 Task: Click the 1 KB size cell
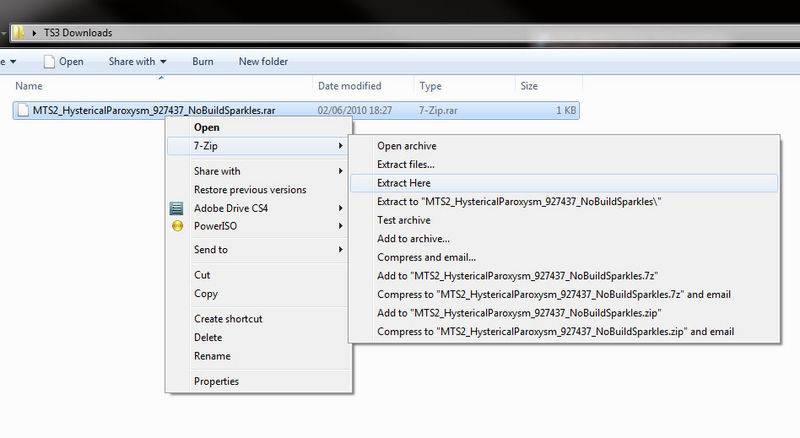[566, 110]
